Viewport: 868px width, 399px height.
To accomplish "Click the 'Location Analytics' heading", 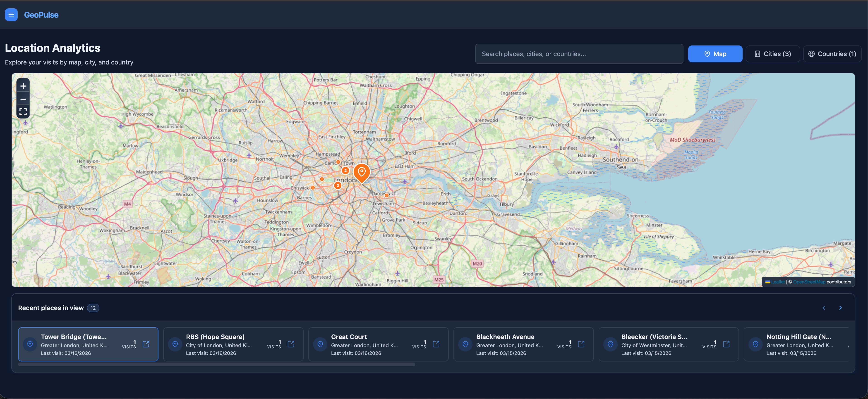I will [53, 48].
